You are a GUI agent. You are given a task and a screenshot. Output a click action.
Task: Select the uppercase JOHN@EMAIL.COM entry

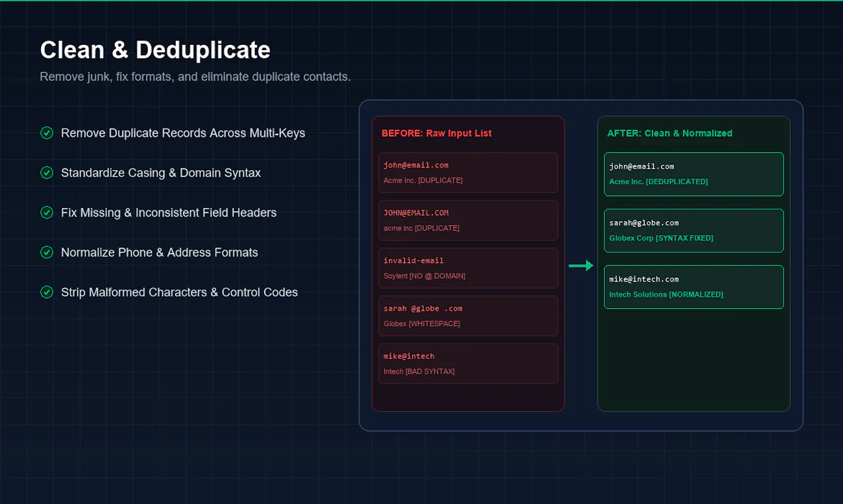(416, 213)
